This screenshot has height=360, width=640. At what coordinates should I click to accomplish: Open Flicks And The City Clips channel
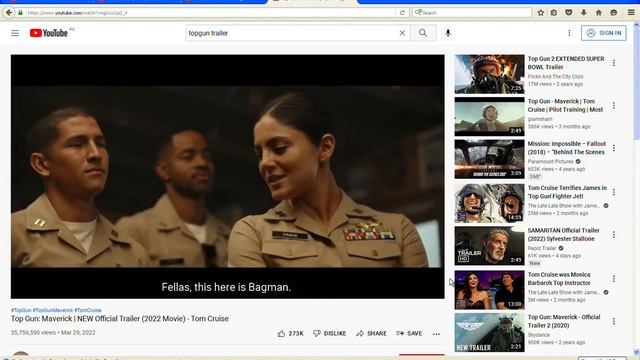click(x=555, y=76)
